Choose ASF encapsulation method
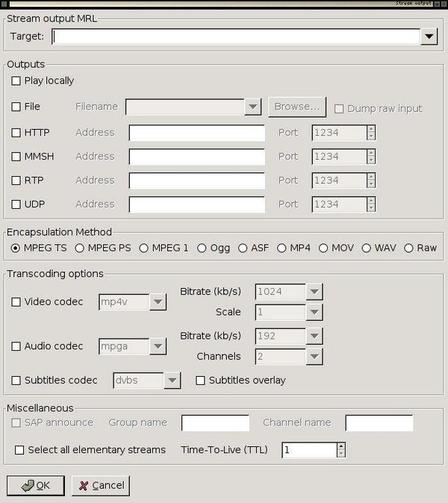448x503 pixels. (x=243, y=248)
